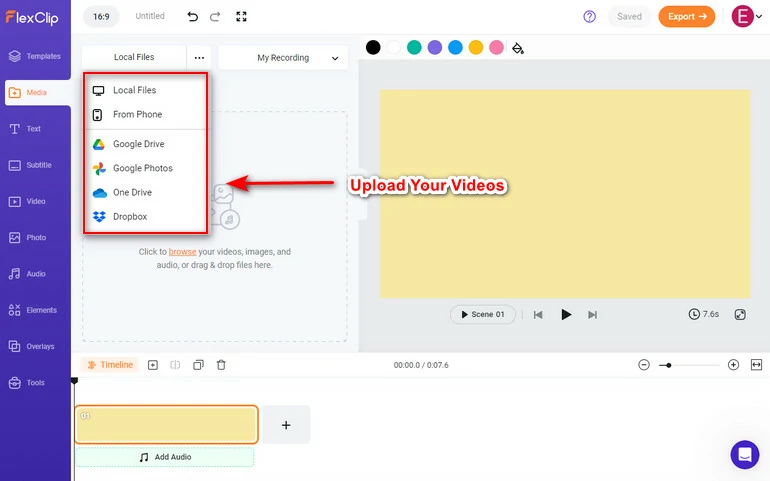The height and width of the screenshot is (481, 770).
Task: Select the pink color swatch
Action: [x=496, y=47]
